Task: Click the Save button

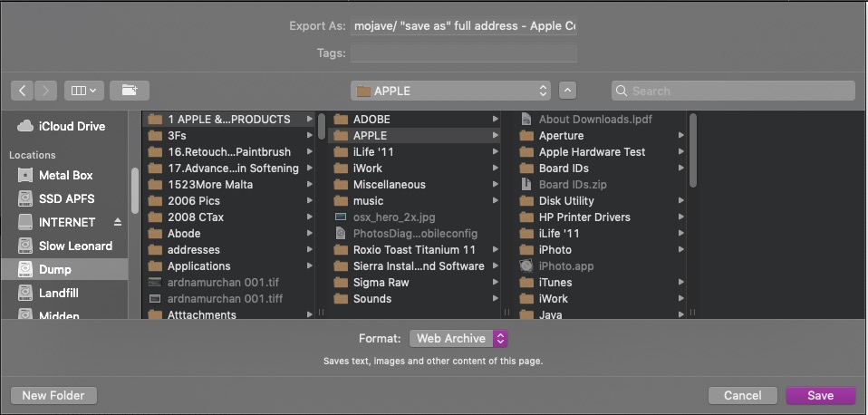Action: coord(821,395)
